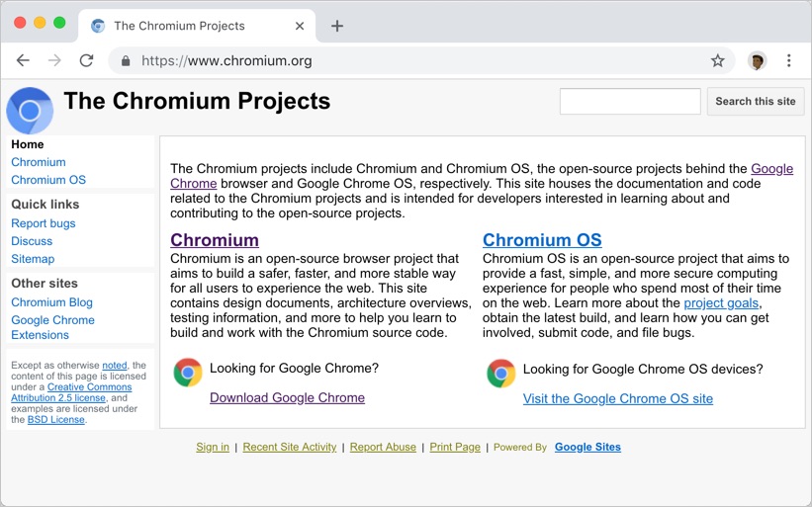This screenshot has width=812, height=507.
Task: Click the project goals link
Action: tap(721, 303)
